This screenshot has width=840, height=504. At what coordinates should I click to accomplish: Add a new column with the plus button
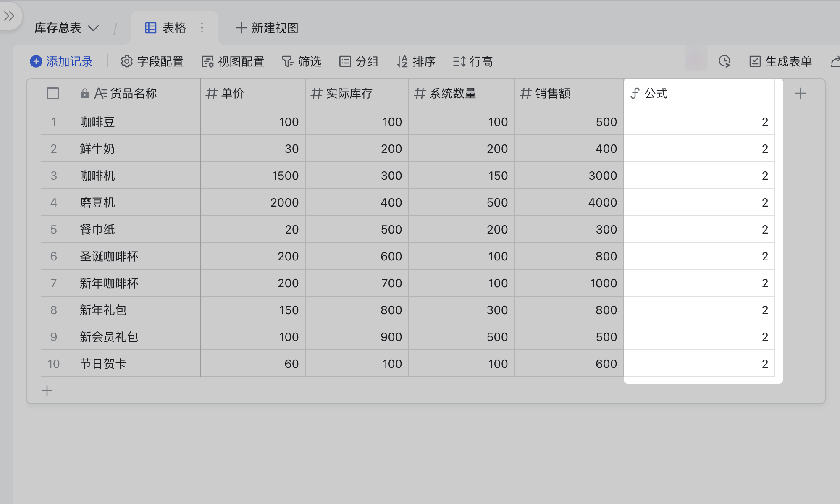click(x=801, y=93)
